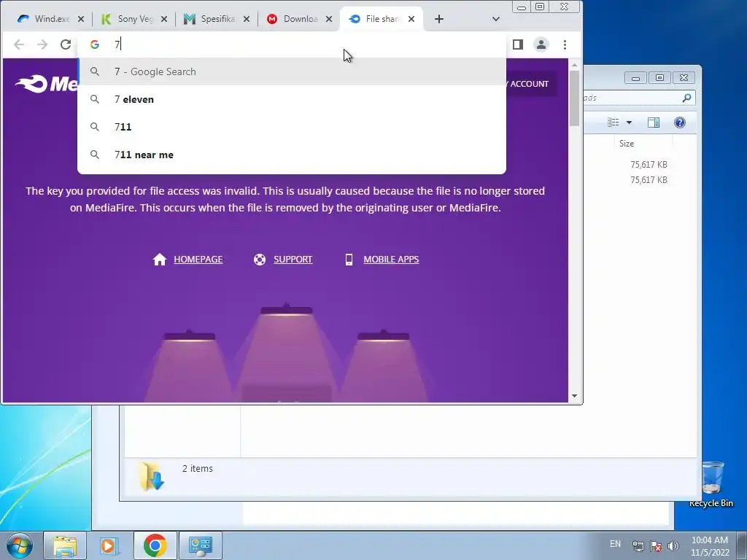This screenshot has height=560, width=747.
Task: Click the MediaFire logo
Action: click(46, 85)
